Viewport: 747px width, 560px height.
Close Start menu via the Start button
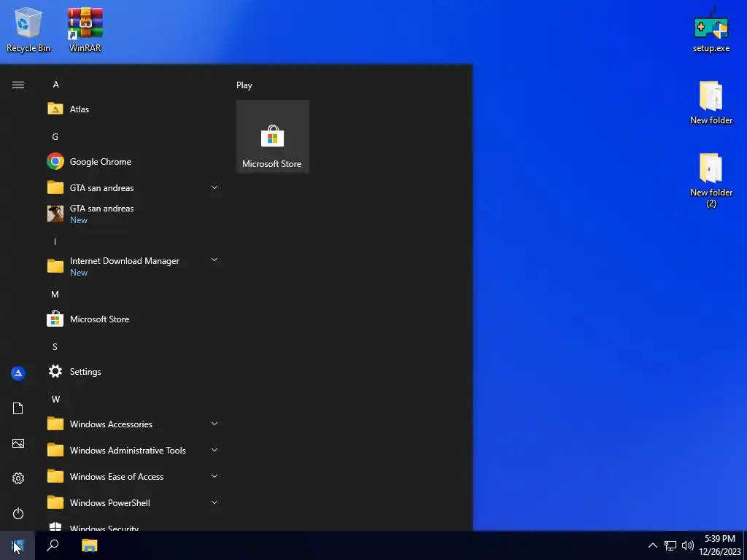[18, 545]
